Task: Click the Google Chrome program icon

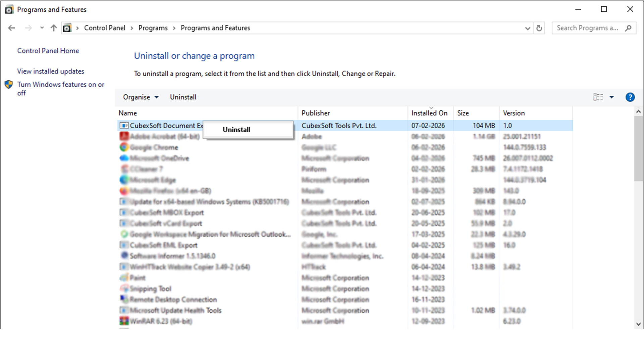Action: click(124, 147)
